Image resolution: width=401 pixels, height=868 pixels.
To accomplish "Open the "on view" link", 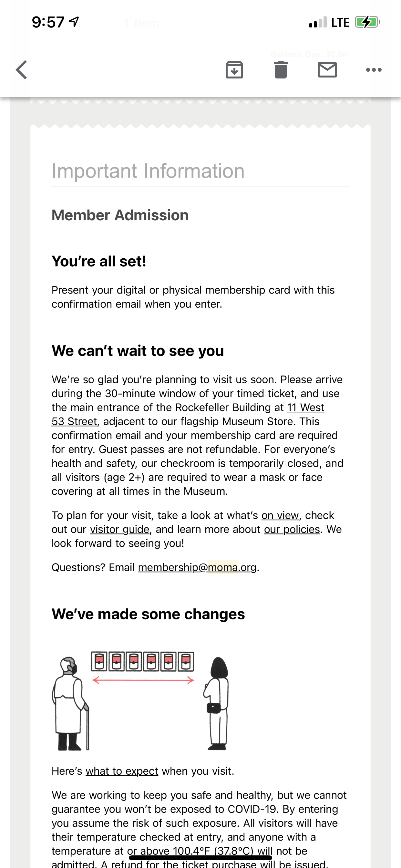I will [x=280, y=516].
